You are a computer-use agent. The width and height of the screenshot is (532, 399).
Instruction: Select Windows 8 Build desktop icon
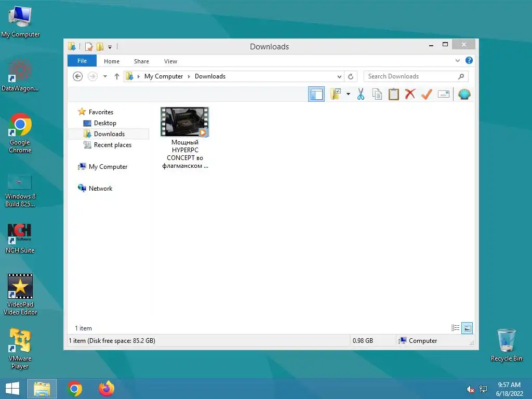20,190
